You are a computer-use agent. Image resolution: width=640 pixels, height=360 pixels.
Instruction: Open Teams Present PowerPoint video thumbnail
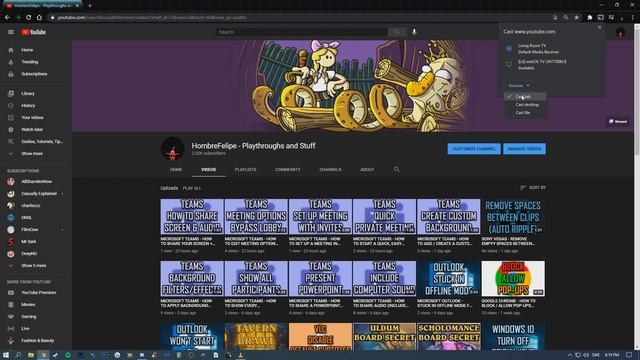320,279
